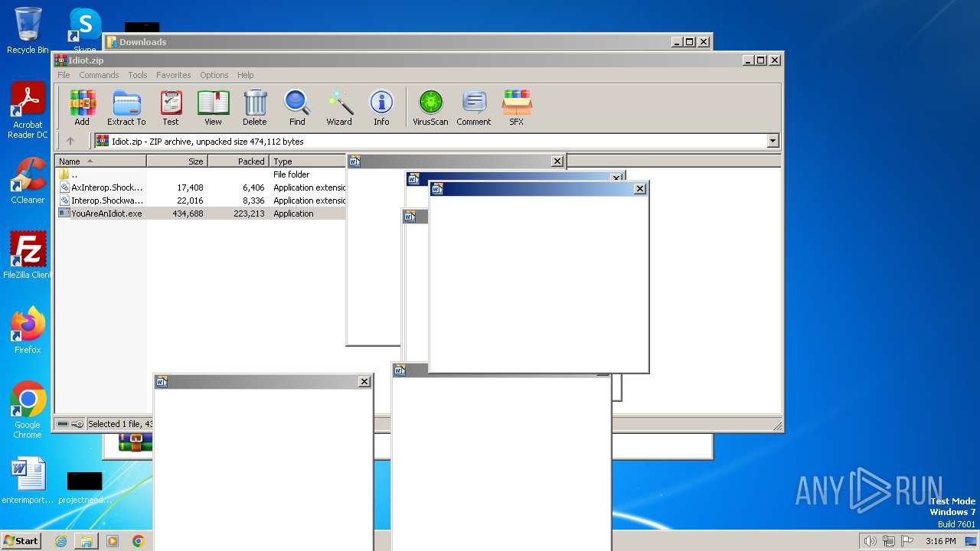Sort by the Packed column header
The height and width of the screenshot is (551, 980).
pos(238,161)
